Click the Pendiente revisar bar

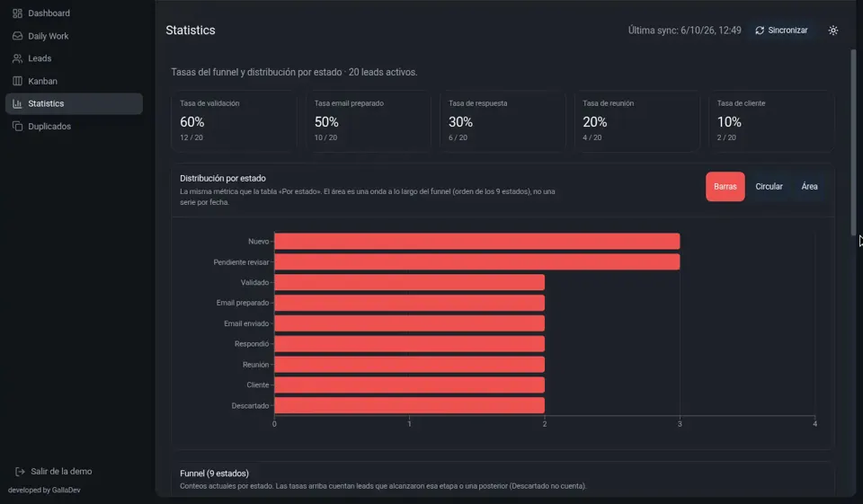pyautogui.click(x=477, y=262)
